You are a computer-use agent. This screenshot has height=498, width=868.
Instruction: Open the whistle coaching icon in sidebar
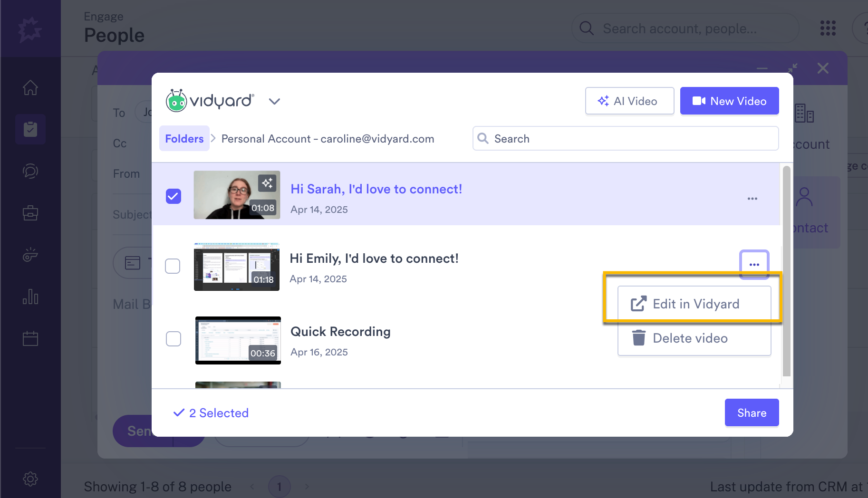click(x=30, y=255)
